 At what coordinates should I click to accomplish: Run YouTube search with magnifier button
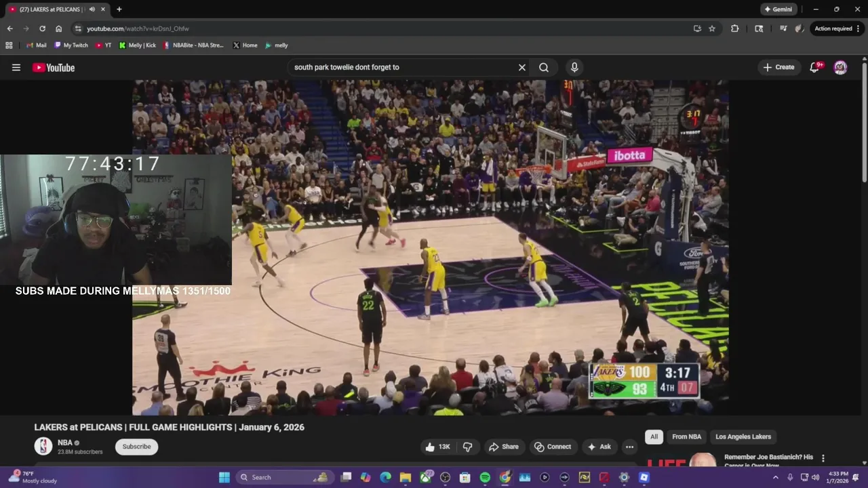point(544,67)
